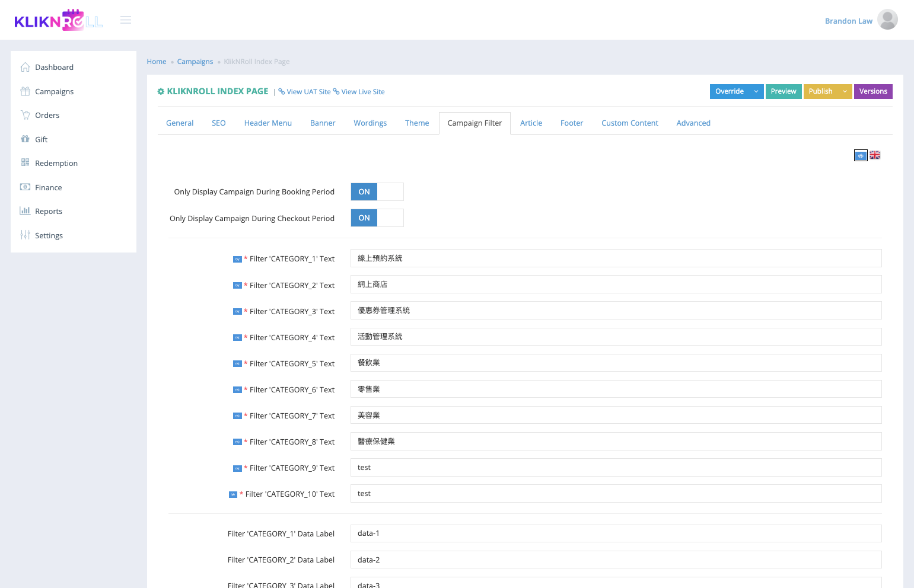
Task: Click the Filter CATEGORY_5 Text field
Action: click(x=616, y=363)
